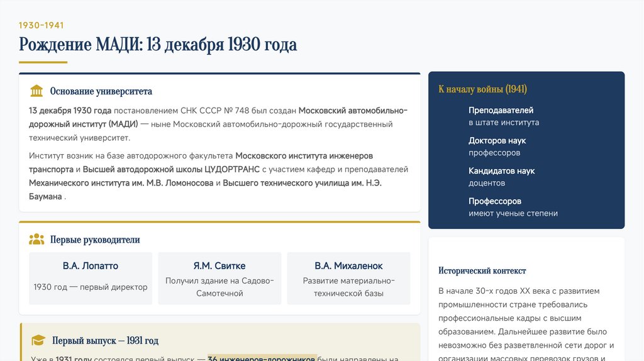This screenshot has width=644, height=361.
Task: Click highlighted text 36 инженеров-дорожников
Action: coord(262,358)
